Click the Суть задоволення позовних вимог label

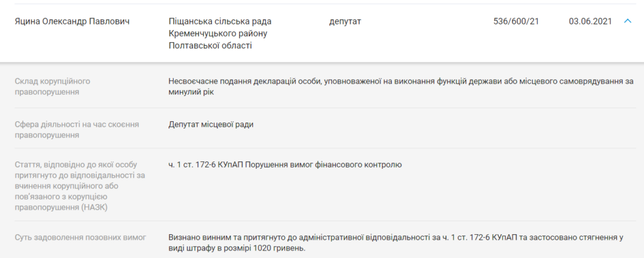80,237
